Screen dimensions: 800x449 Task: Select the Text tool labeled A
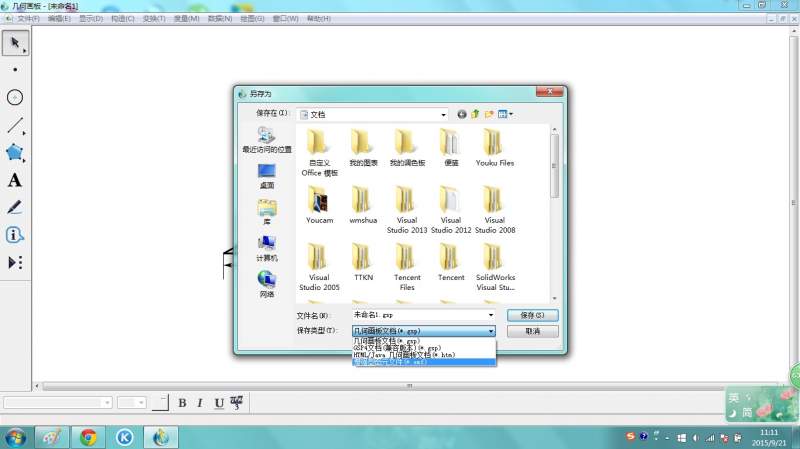tap(15, 180)
